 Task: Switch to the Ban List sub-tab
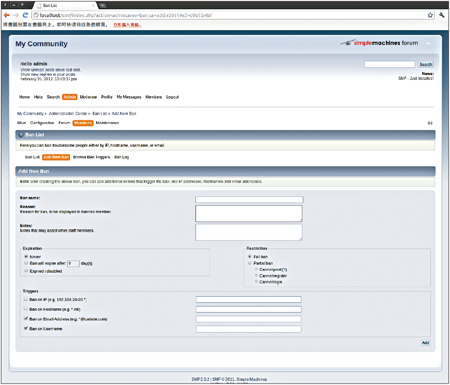(32, 157)
